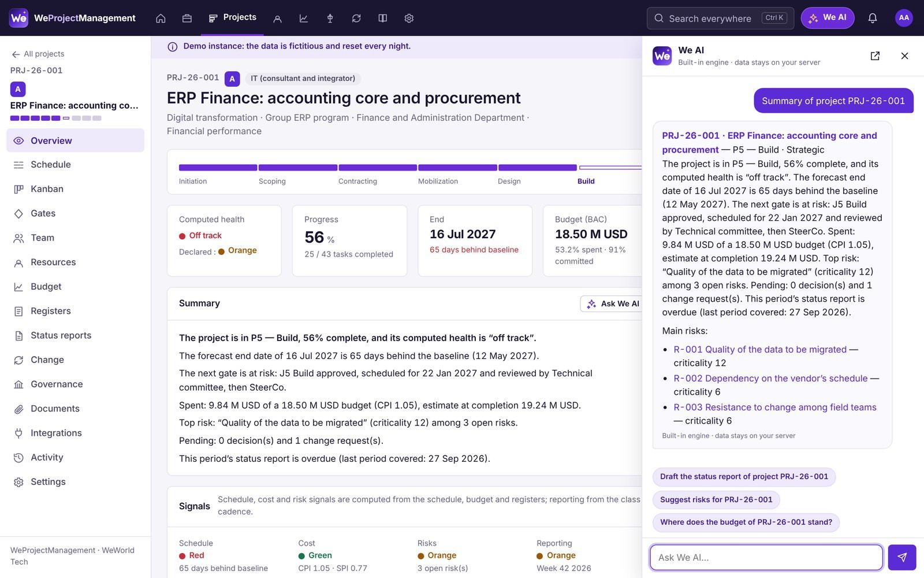Open the Gates sidebar item
924x578 pixels.
pos(75,213)
